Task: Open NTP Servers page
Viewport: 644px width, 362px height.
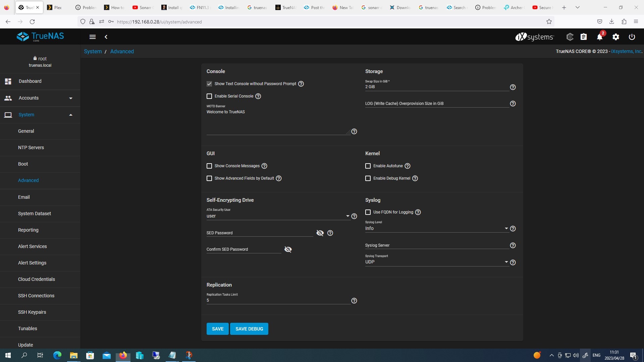Action: click(40, 148)
